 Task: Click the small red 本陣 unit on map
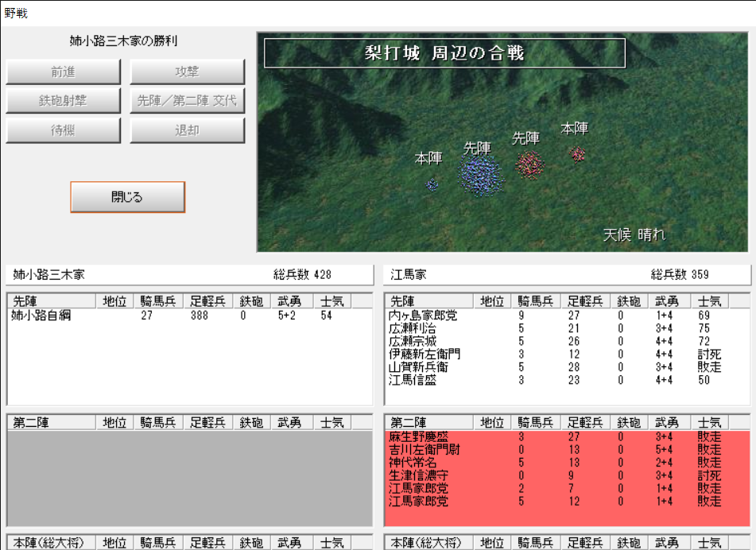click(x=577, y=153)
